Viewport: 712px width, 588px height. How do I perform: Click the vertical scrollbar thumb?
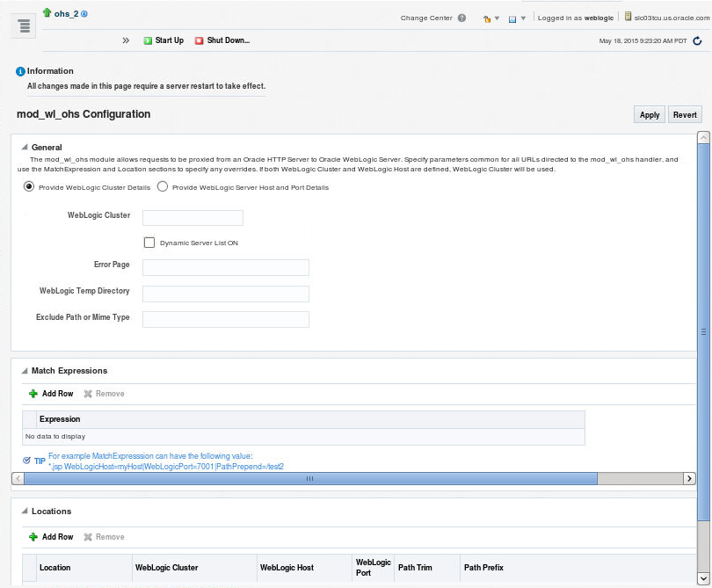click(x=703, y=332)
